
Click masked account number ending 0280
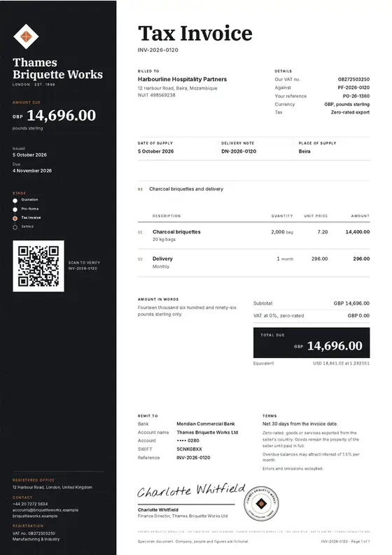(x=188, y=441)
